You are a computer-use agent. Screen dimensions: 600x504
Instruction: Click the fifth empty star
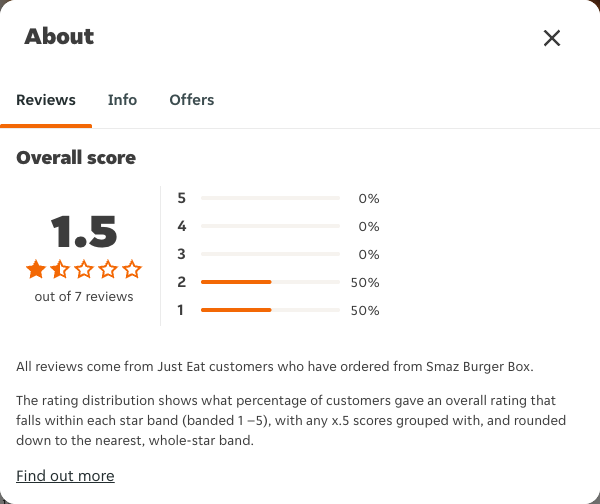pyautogui.click(x=132, y=269)
